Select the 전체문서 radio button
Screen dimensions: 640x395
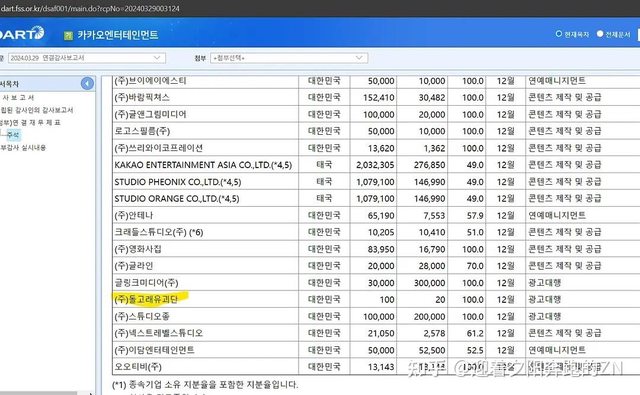(x=600, y=34)
